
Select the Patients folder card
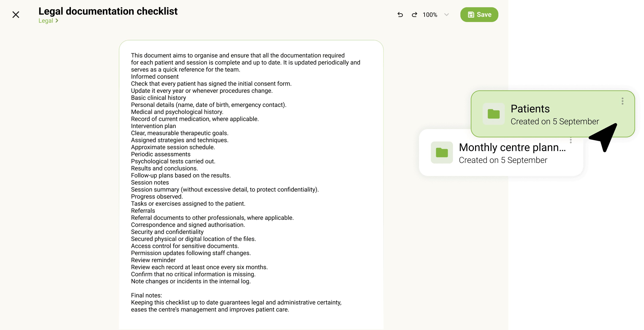pos(553,114)
